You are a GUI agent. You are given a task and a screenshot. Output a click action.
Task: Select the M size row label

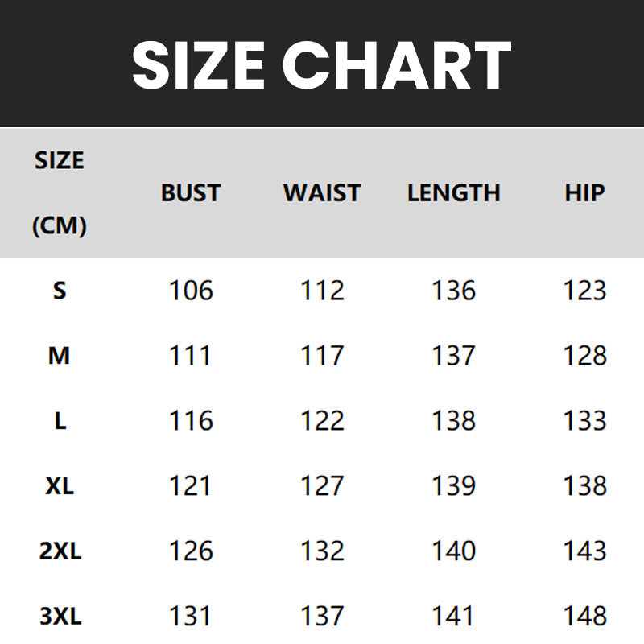click(60, 356)
